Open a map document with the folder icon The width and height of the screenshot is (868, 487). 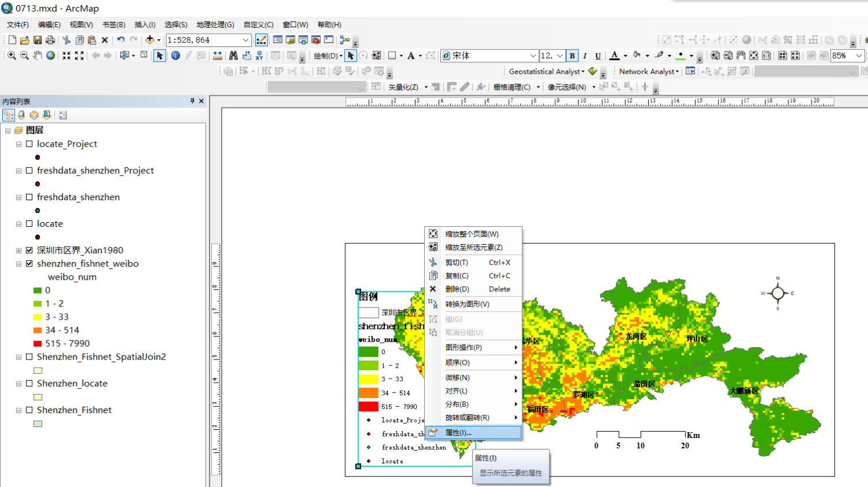click(24, 40)
